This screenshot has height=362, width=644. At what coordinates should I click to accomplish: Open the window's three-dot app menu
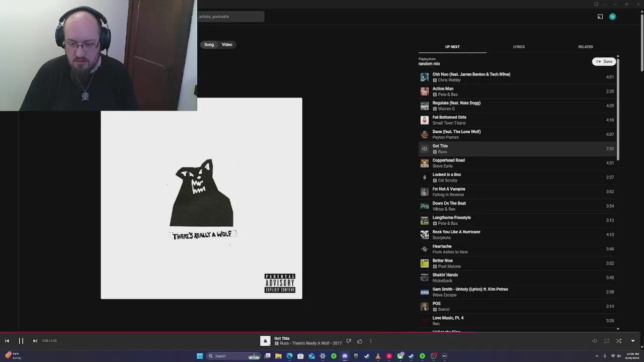605,5
